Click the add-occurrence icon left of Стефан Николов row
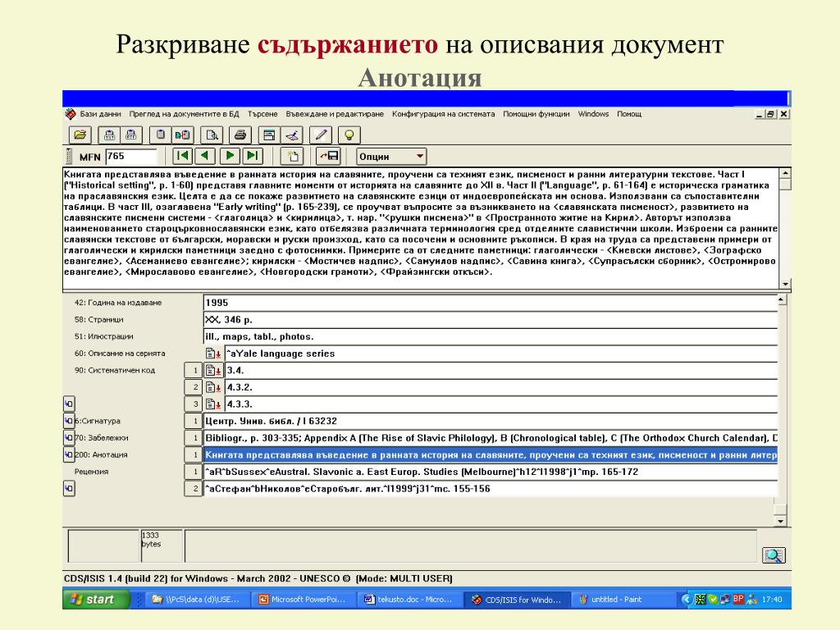The image size is (840, 630). (x=69, y=489)
